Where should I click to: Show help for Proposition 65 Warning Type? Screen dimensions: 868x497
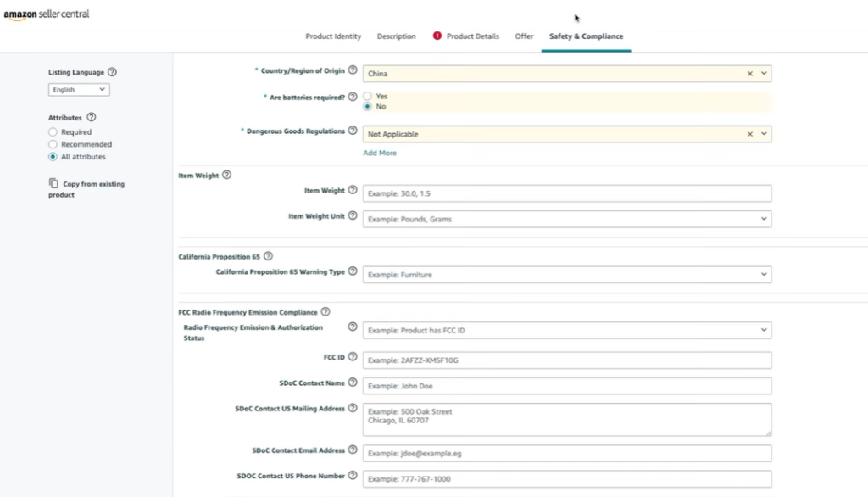[x=353, y=271]
